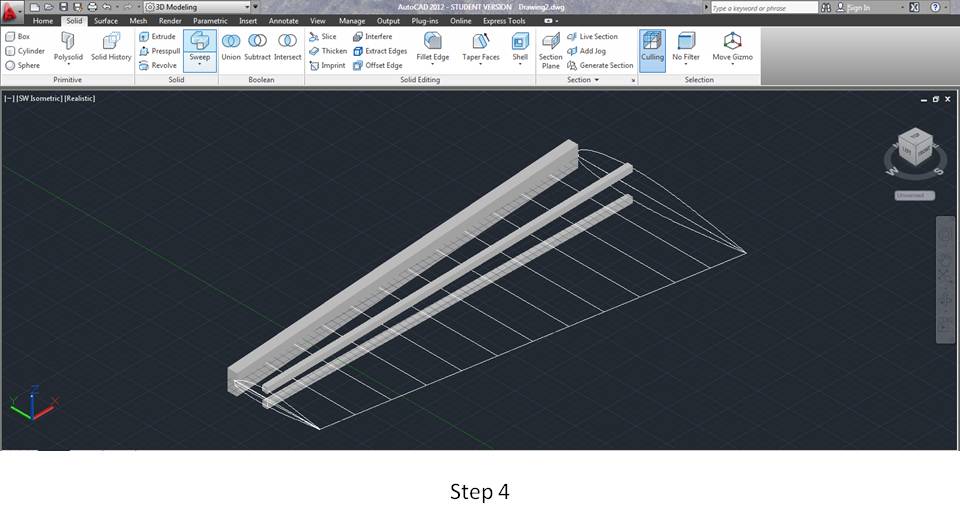This screenshot has height=528, width=960.
Task: Click the Undo arrow icon
Action: coord(107,7)
